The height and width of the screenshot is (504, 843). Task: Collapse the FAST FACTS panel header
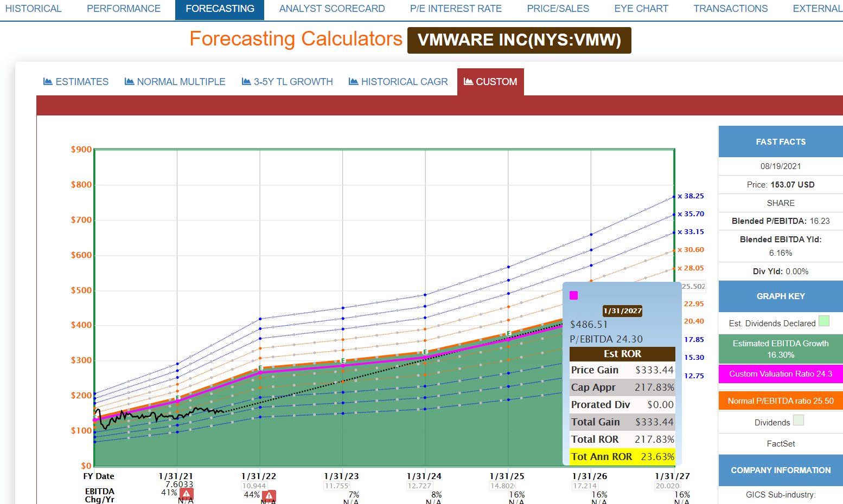click(780, 141)
